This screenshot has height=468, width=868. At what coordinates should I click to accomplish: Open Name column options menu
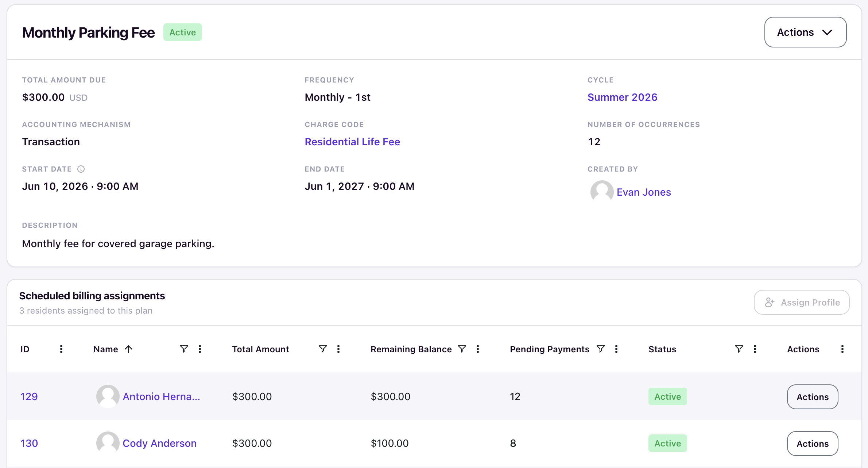pyautogui.click(x=200, y=349)
